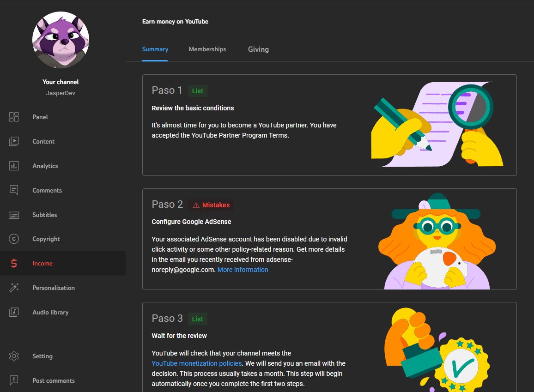This screenshot has height=392, width=534.
Task: Open Setting label in sidebar
Action: pos(42,356)
